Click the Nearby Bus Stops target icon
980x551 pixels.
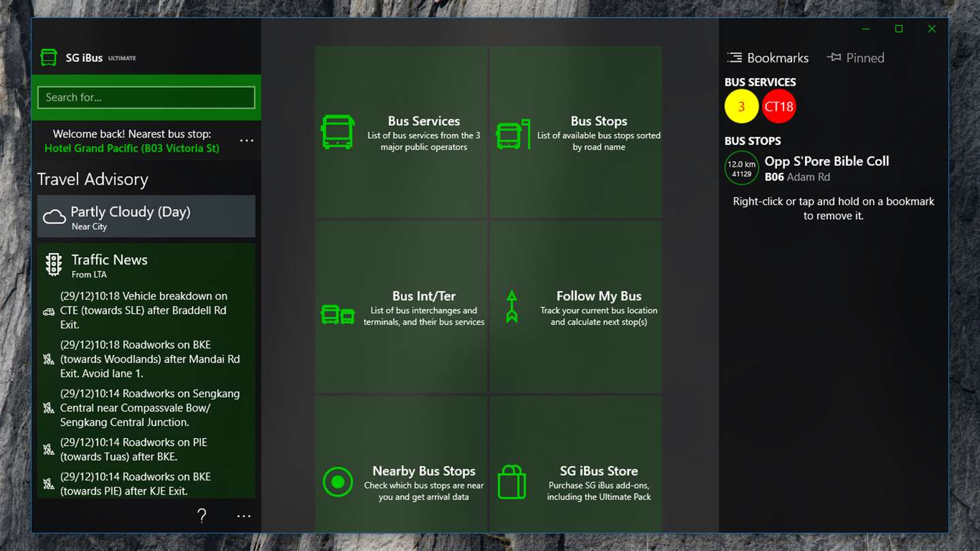tap(338, 482)
